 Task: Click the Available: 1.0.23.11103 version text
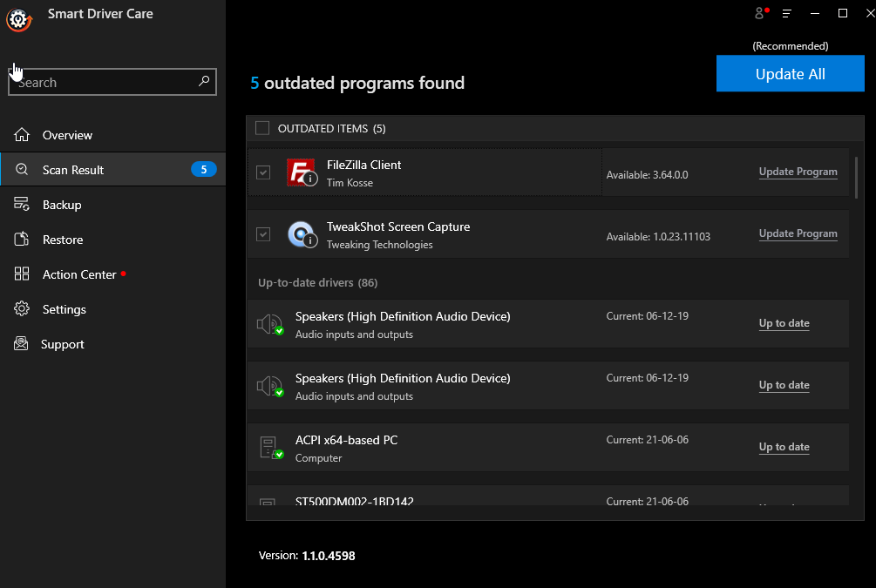pos(658,237)
